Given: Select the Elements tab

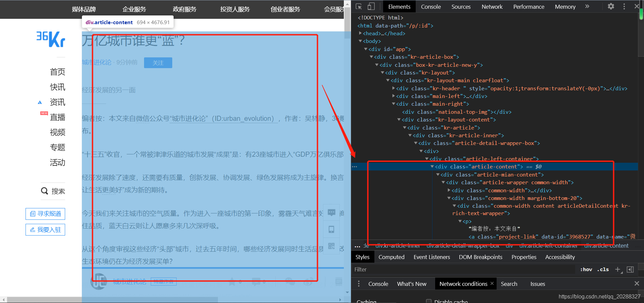Looking at the screenshot, I should click(399, 7).
